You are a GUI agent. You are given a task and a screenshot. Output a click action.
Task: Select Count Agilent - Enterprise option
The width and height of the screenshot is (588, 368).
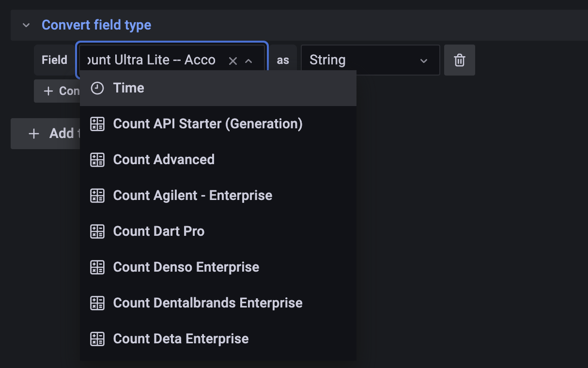(x=218, y=196)
